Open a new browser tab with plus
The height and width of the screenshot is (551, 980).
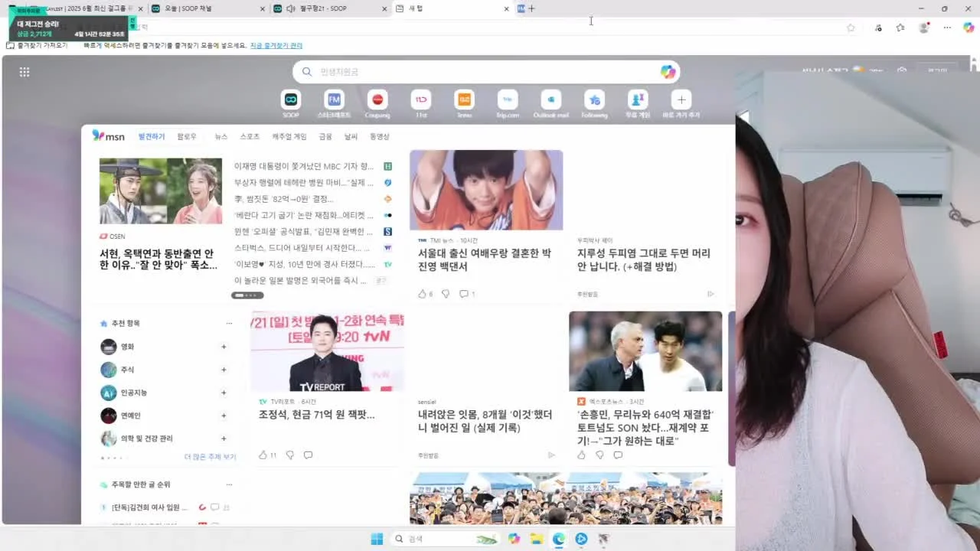click(x=531, y=8)
